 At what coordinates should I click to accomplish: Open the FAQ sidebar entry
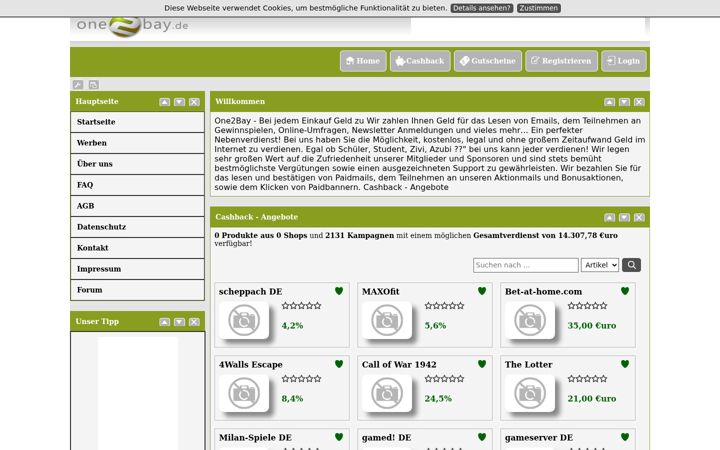(x=137, y=185)
